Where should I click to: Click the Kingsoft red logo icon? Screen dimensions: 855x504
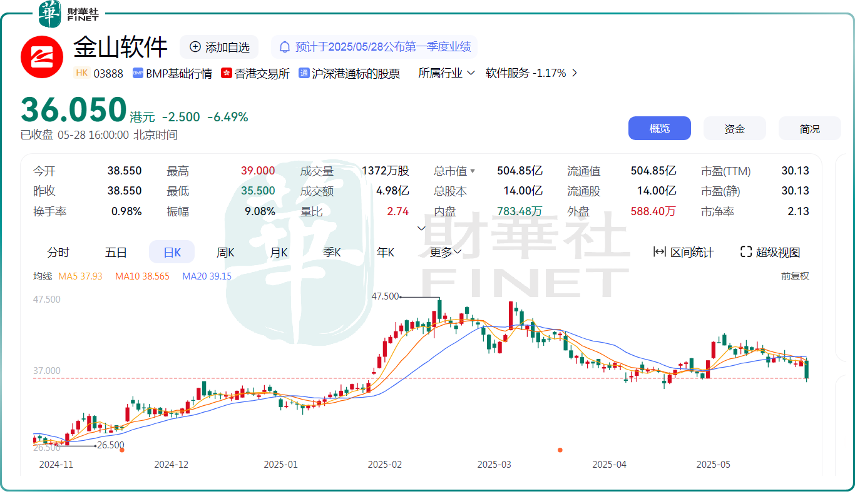pos(42,57)
